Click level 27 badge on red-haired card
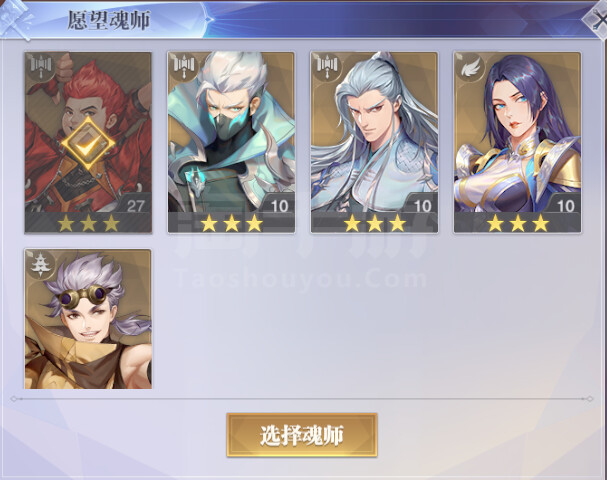607x480 pixels. tap(135, 204)
